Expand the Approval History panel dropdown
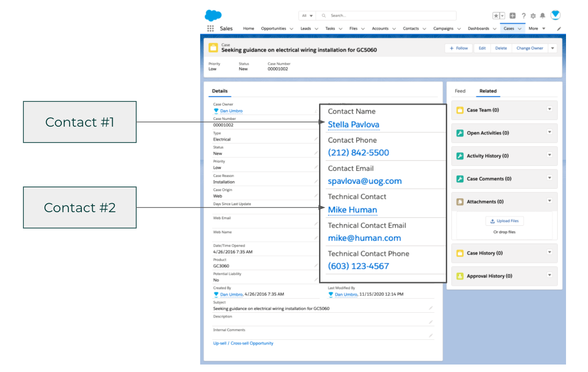 pyautogui.click(x=549, y=276)
